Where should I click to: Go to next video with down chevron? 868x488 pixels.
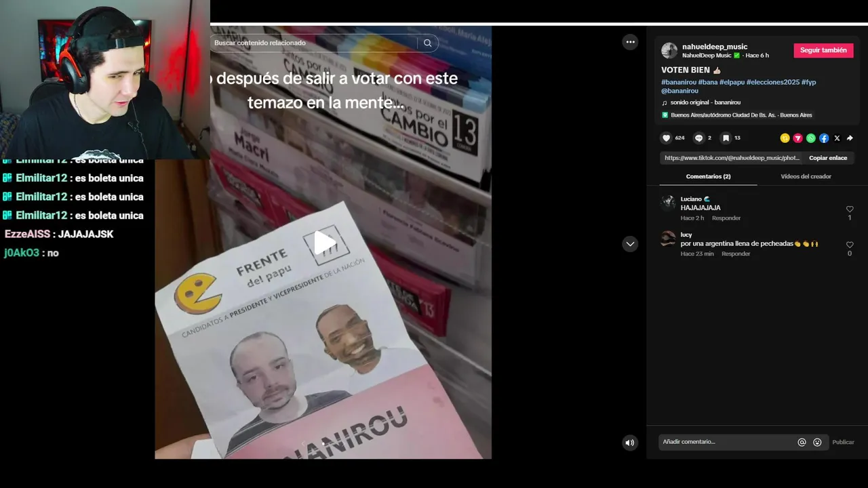630,244
